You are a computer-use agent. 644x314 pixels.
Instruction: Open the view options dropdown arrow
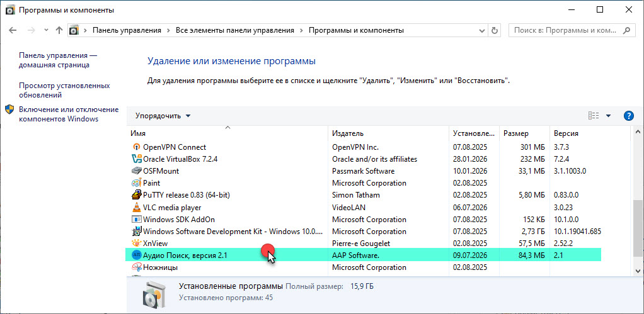pos(609,116)
